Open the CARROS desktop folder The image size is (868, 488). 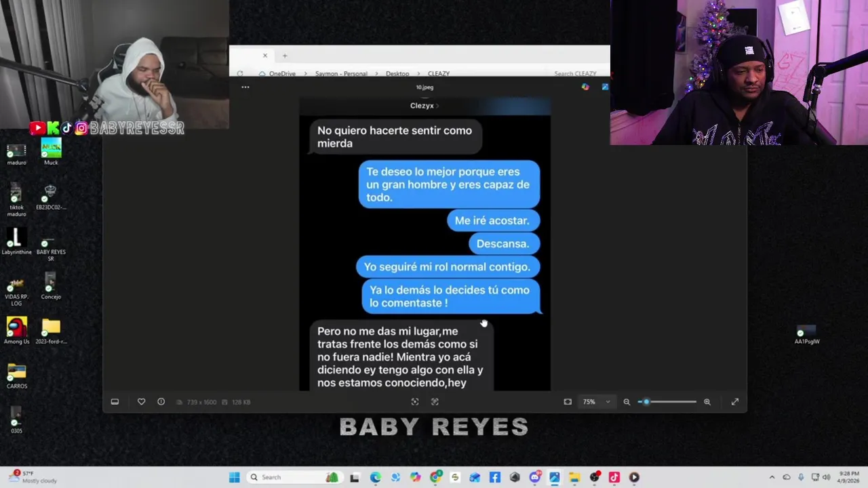16,377
